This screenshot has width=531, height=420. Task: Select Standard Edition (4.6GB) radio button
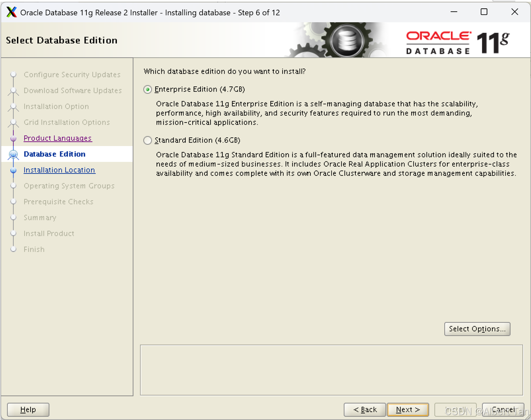pos(148,140)
